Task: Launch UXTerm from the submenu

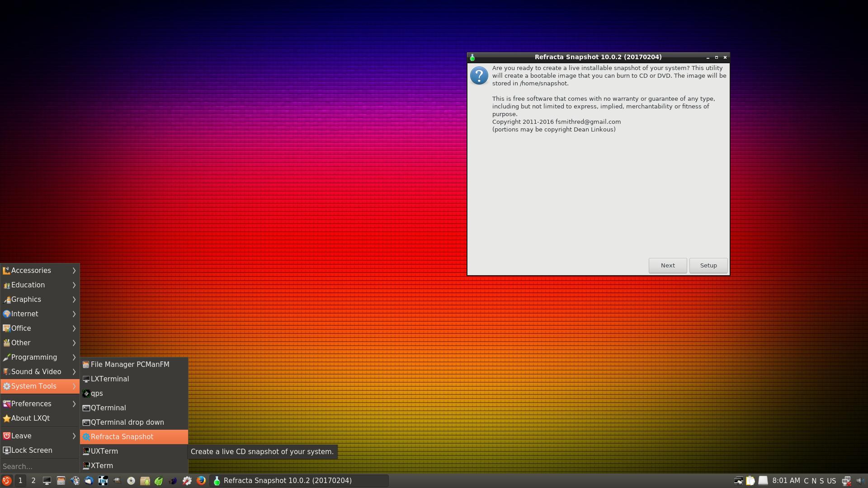Action: pyautogui.click(x=134, y=451)
